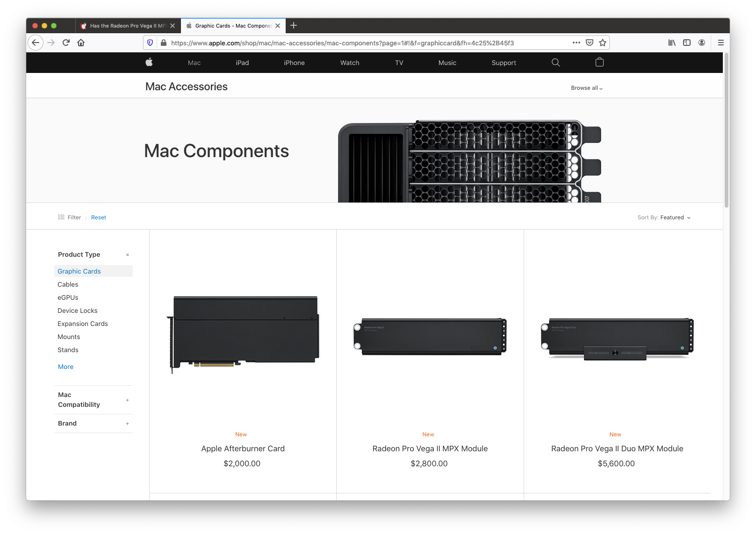Open Radeon Pro Vega II MPX Module image
Image resolution: width=756 pixels, height=535 pixels.
pyautogui.click(x=430, y=337)
